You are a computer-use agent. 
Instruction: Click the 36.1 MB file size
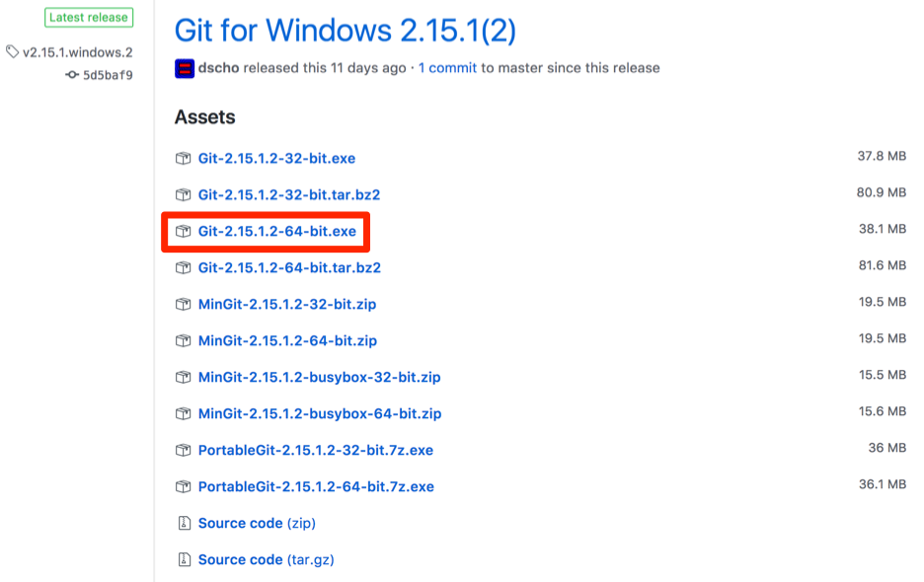(x=883, y=484)
